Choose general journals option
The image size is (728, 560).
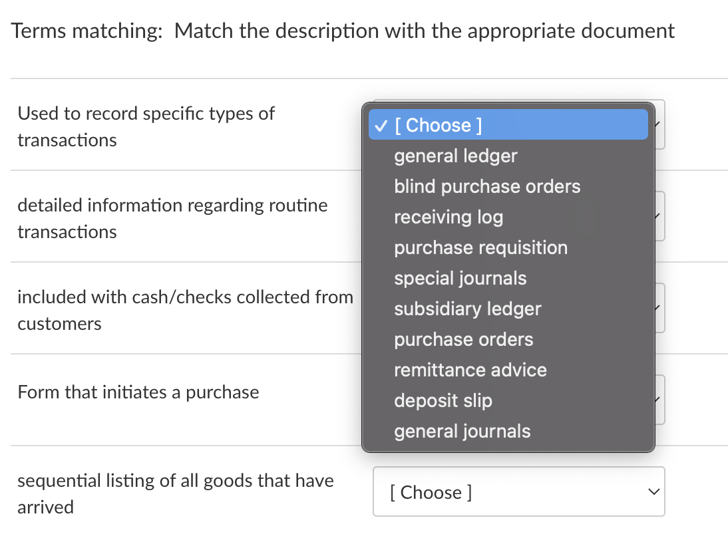tap(508, 432)
